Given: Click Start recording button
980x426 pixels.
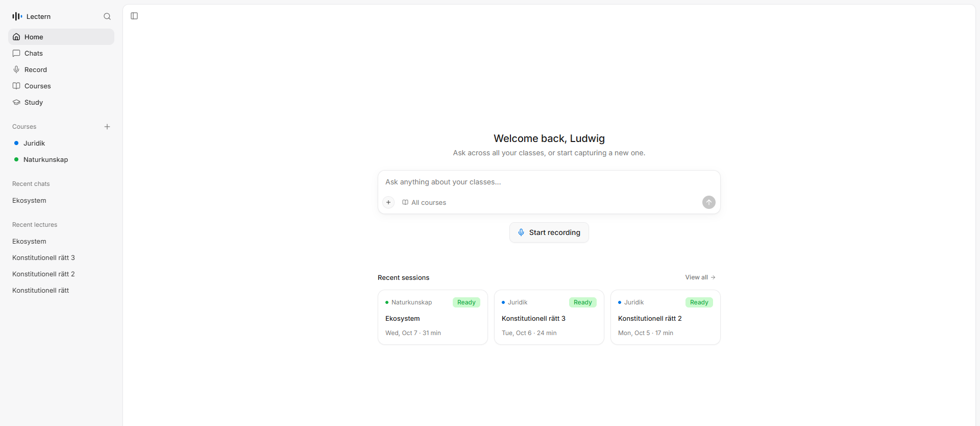Looking at the screenshot, I should (549, 232).
